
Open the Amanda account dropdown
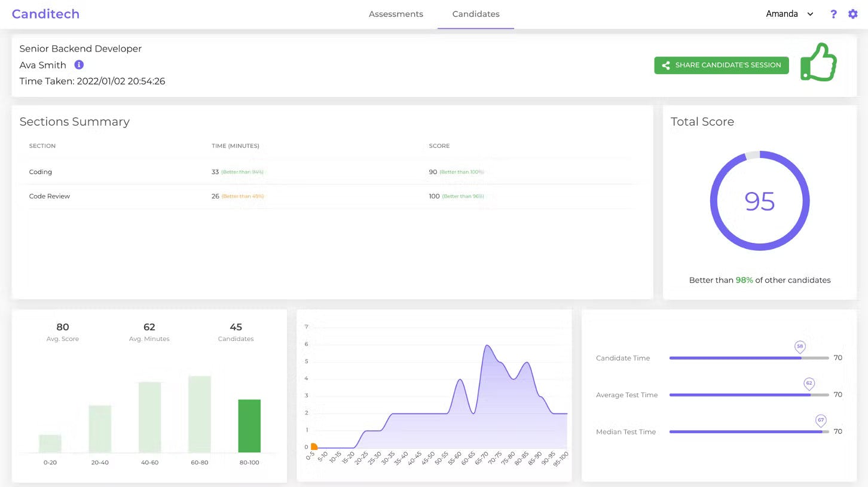pos(781,13)
